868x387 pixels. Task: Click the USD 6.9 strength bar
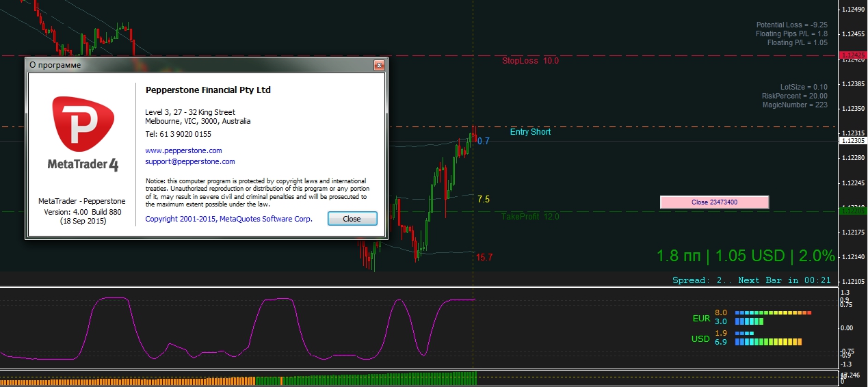767,341
